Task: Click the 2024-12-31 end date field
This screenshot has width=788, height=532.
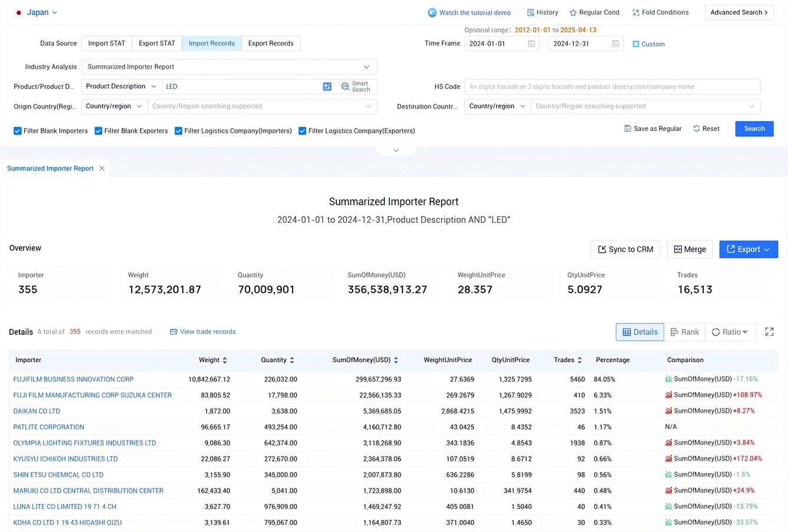Action: click(586, 44)
